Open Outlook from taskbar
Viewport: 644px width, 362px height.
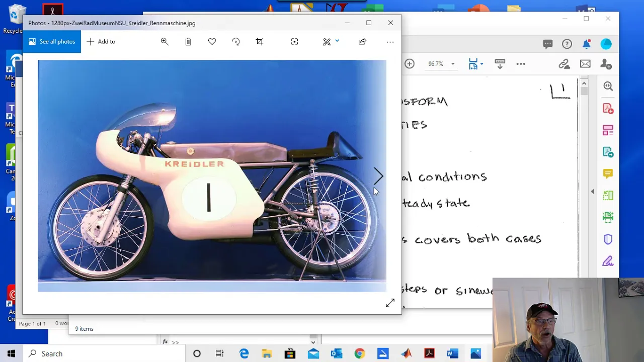336,353
